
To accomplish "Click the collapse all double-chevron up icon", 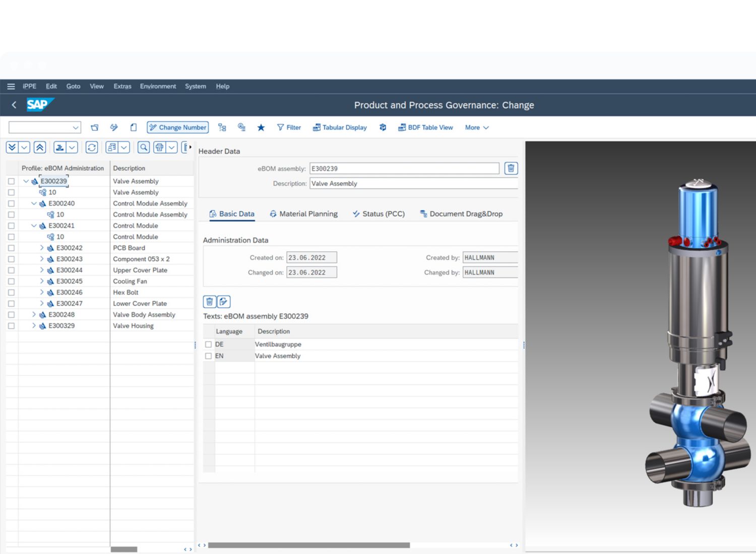I will 40,147.
